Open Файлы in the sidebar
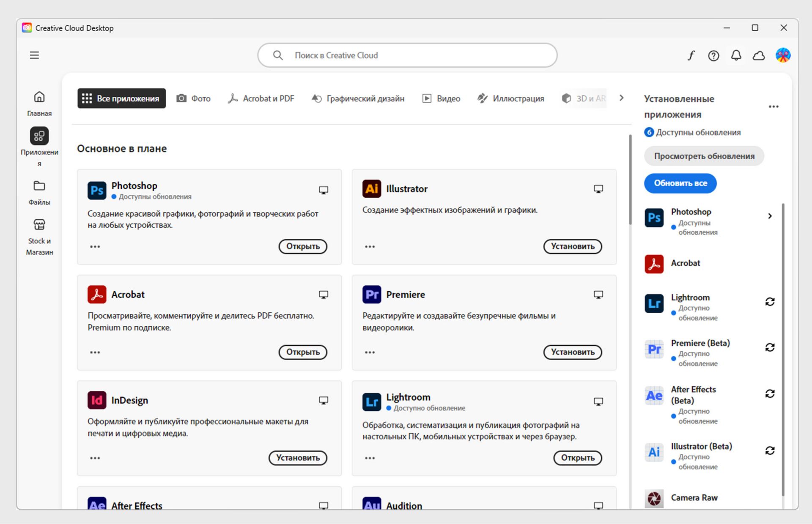This screenshot has width=812, height=524. point(39,193)
